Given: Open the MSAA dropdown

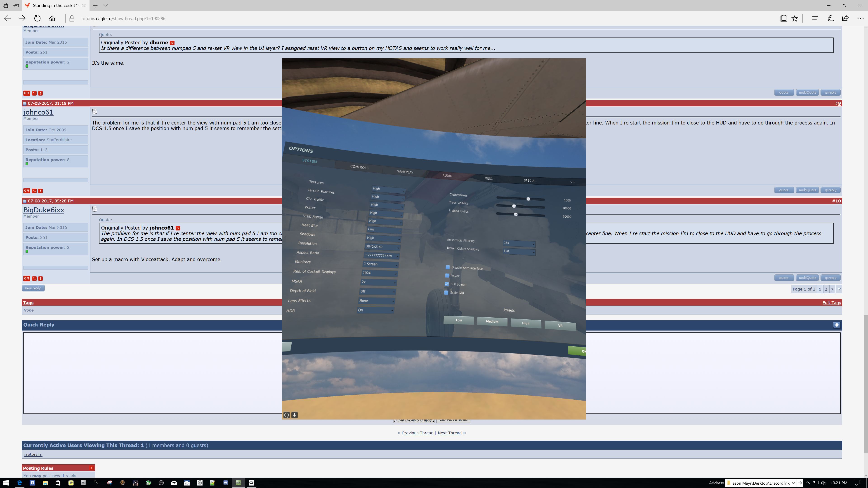Looking at the screenshot, I should pos(378,282).
